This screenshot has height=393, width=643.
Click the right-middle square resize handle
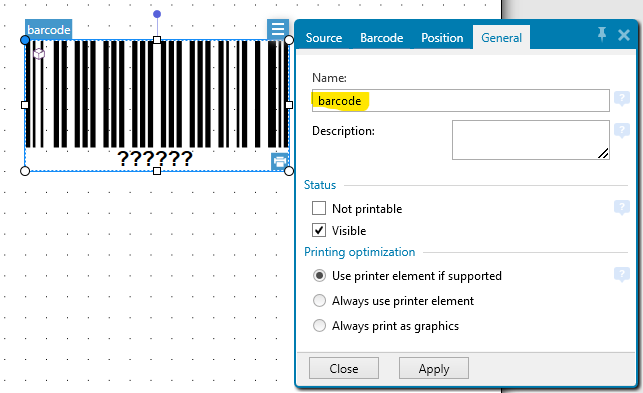click(x=289, y=105)
